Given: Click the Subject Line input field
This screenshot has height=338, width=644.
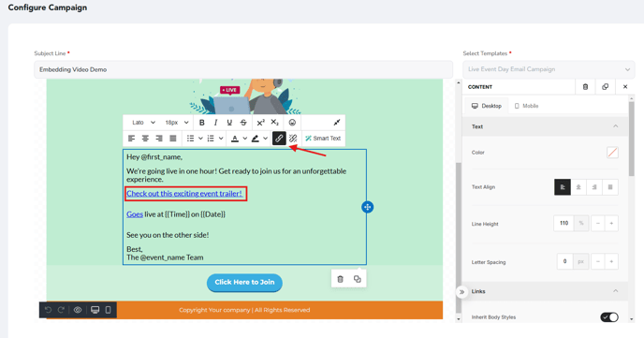Looking at the screenshot, I should [243, 69].
